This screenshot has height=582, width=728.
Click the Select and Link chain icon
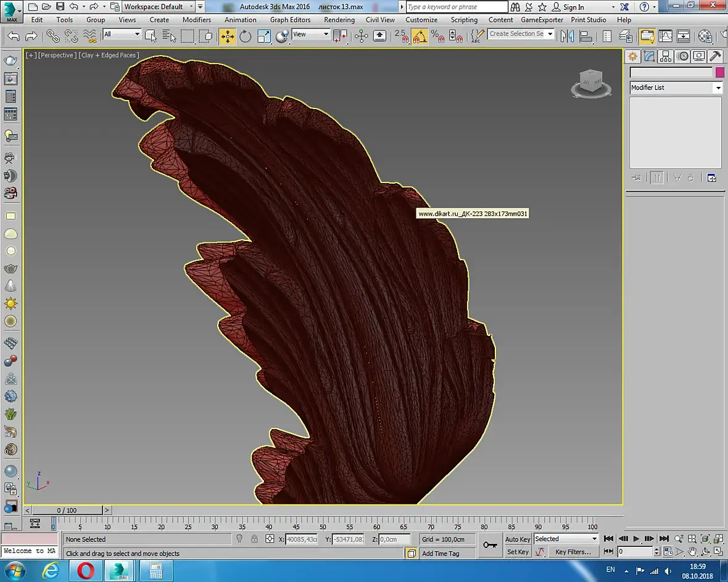coord(53,36)
